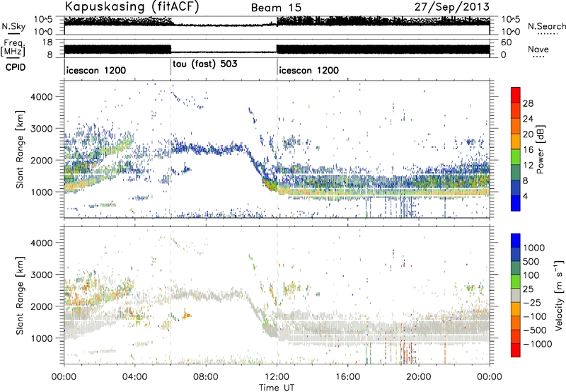Click the '25' tick on Velocity scale
Viewport: 566px width, 392px height.
(528, 289)
